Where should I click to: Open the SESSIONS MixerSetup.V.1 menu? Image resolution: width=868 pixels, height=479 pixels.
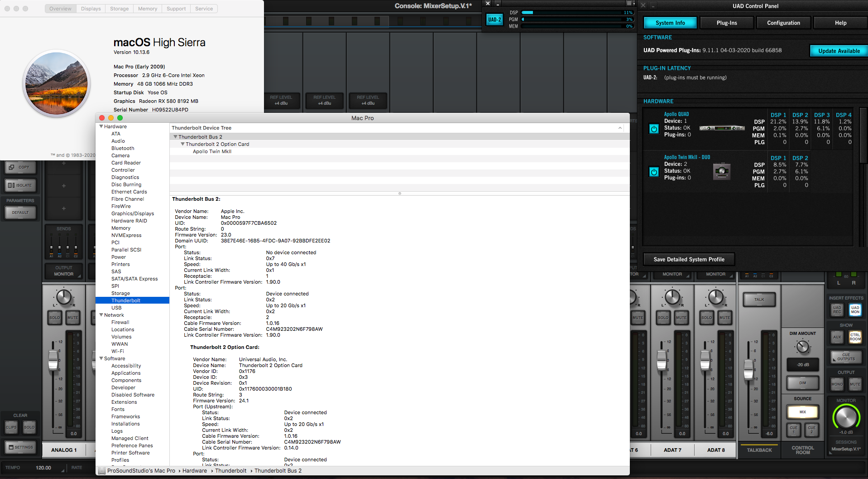click(846, 449)
